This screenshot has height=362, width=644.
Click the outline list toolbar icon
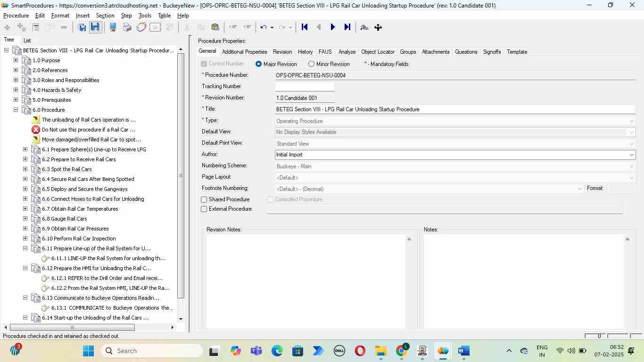[36, 27]
